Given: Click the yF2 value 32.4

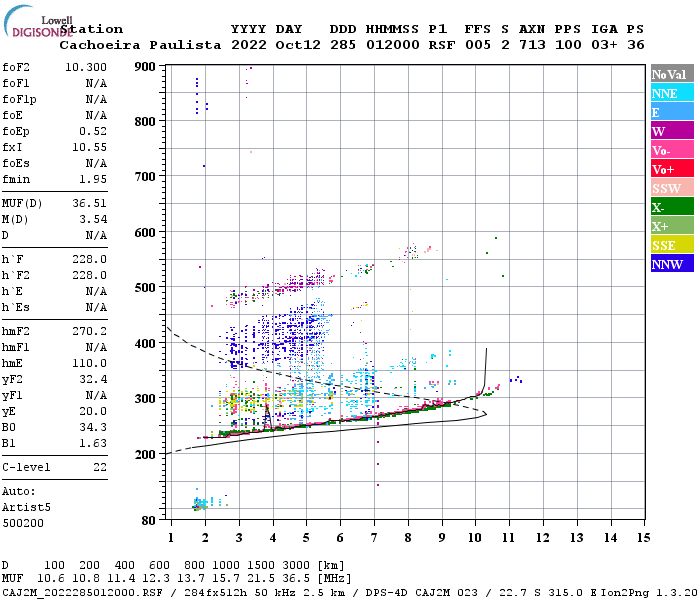Looking at the screenshot, I should 93,379.
